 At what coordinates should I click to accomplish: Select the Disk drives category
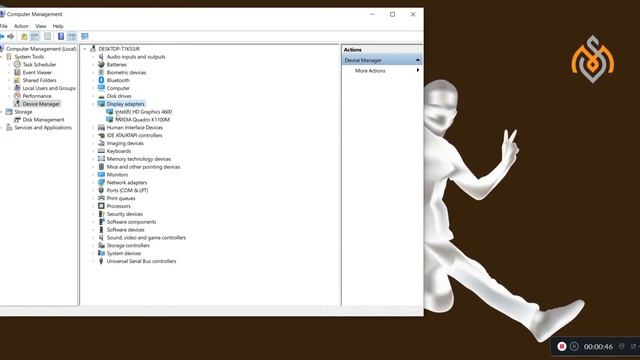coord(119,96)
